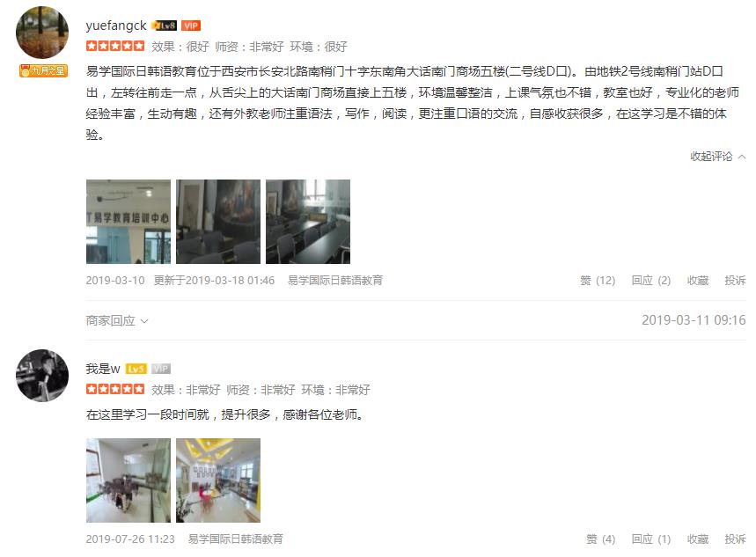Click the five-star rating on yuefangck's review
The height and width of the screenshot is (557, 756).
[115, 47]
